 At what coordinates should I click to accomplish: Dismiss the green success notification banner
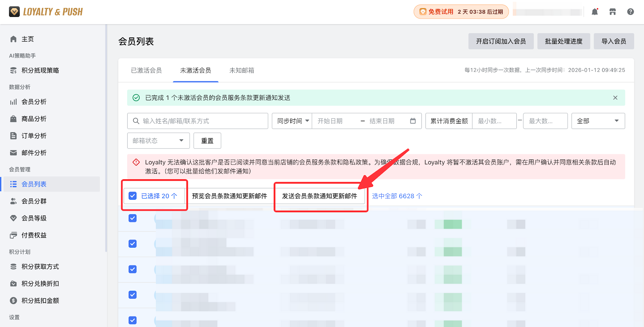pyautogui.click(x=615, y=98)
